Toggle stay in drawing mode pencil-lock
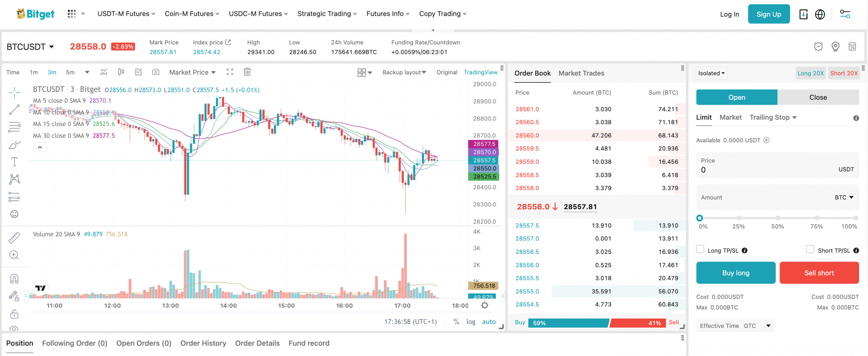The image size is (868, 356). point(14,296)
